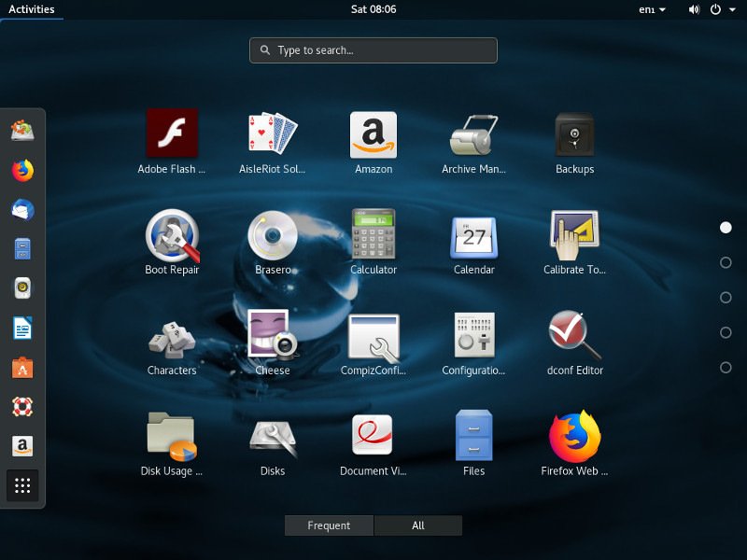747x560 pixels.
Task: Open Brasero disc burner
Action: pos(272,242)
